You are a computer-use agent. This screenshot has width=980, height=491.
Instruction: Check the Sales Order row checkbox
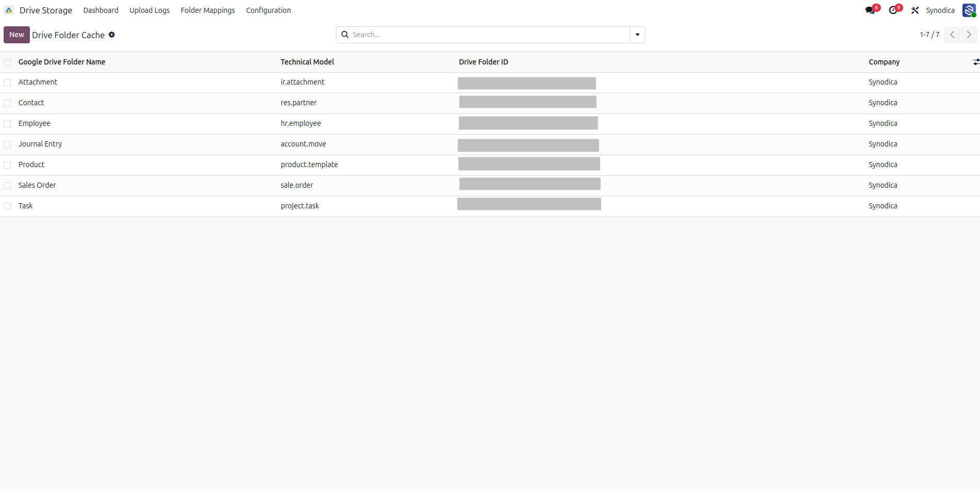[7, 186]
